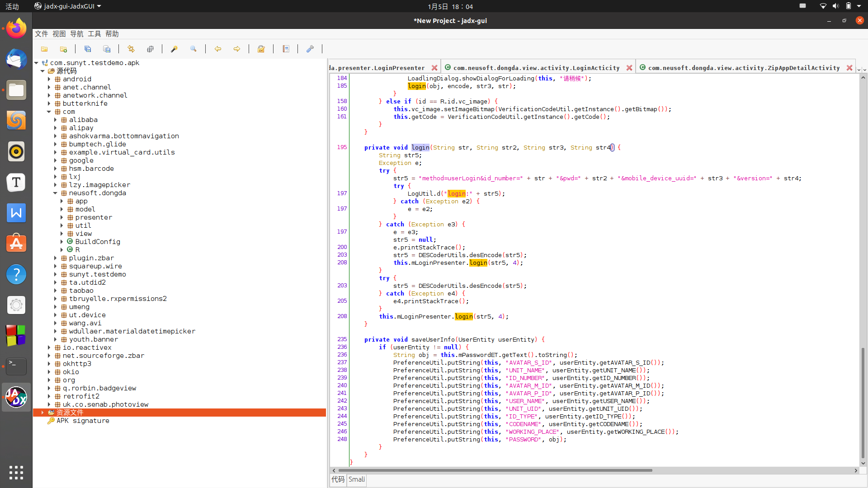Open Preferences with the wrench icon
This screenshot has height=488, width=868.
click(310, 49)
